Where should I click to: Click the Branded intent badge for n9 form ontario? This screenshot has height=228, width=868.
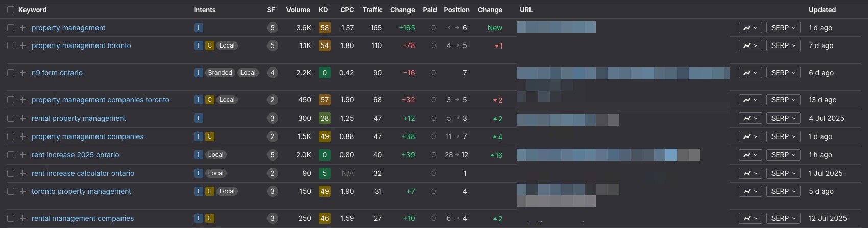pos(220,73)
